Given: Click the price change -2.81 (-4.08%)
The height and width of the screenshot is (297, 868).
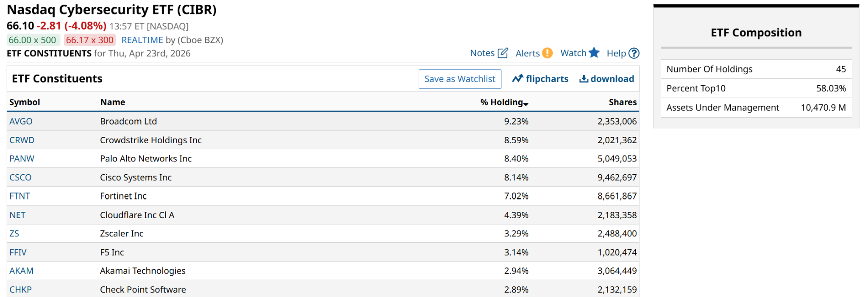Looking at the screenshot, I should (71, 26).
